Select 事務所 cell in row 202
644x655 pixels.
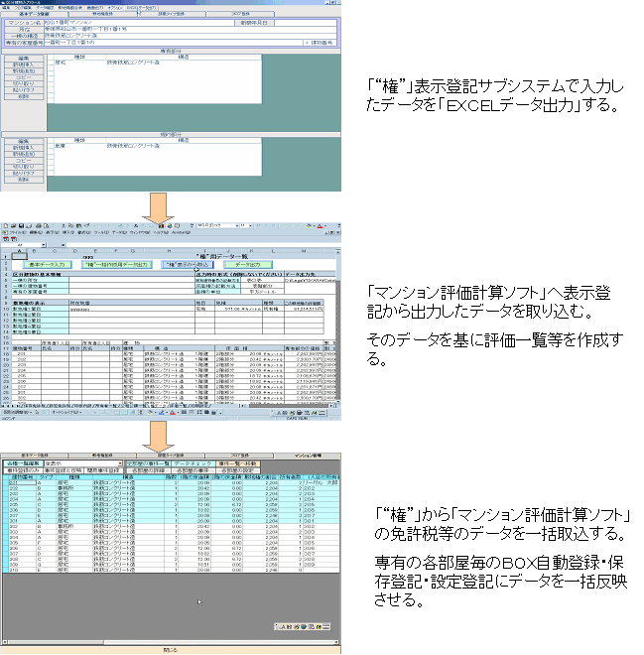[74, 488]
